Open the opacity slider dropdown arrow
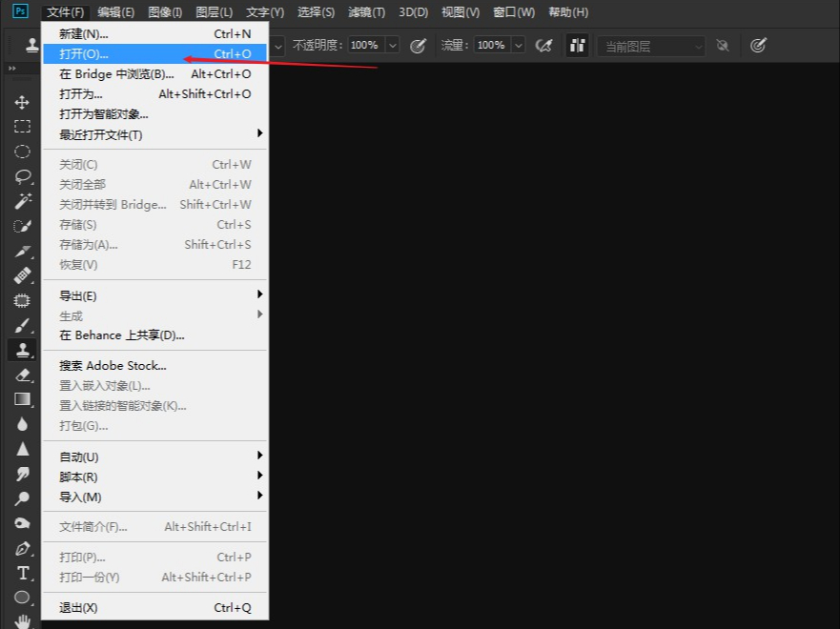Viewport: 840px width, 629px height. click(393, 46)
